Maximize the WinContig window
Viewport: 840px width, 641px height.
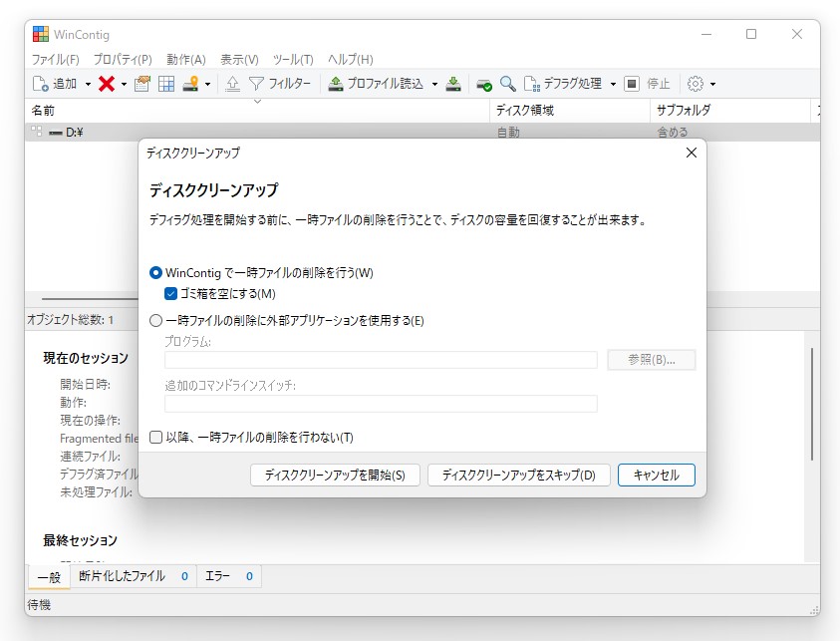(x=751, y=34)
